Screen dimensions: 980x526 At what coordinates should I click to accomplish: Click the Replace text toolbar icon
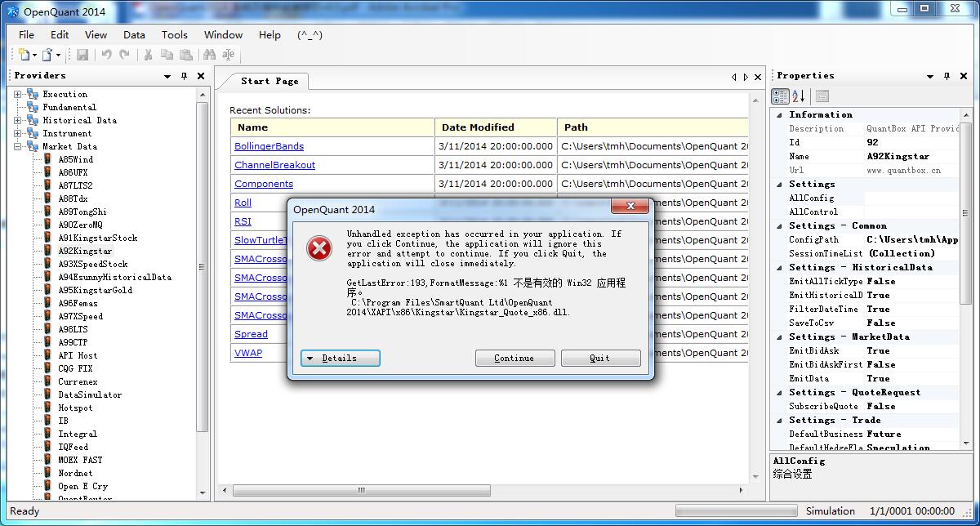(229, 55)
